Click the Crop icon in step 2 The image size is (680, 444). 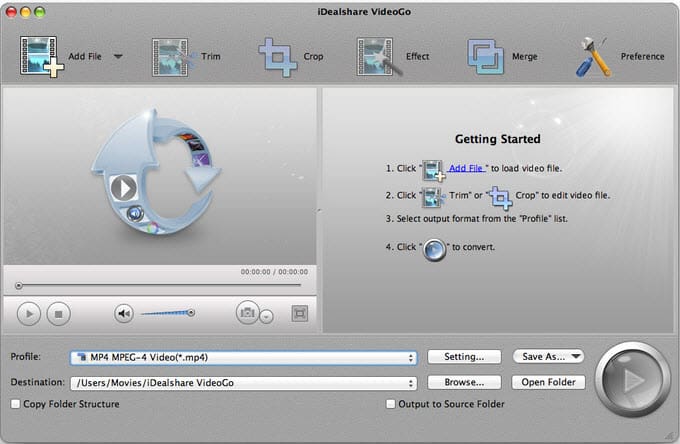pos(500,197)
